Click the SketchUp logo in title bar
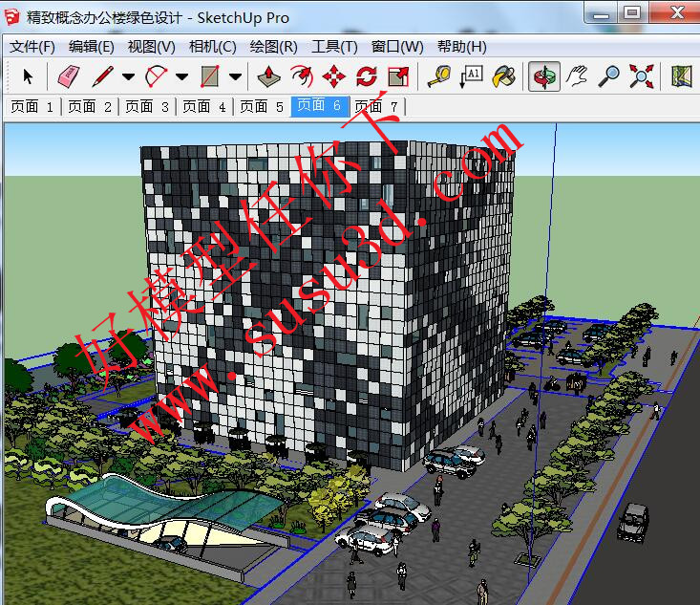 [x=12, y=17]
